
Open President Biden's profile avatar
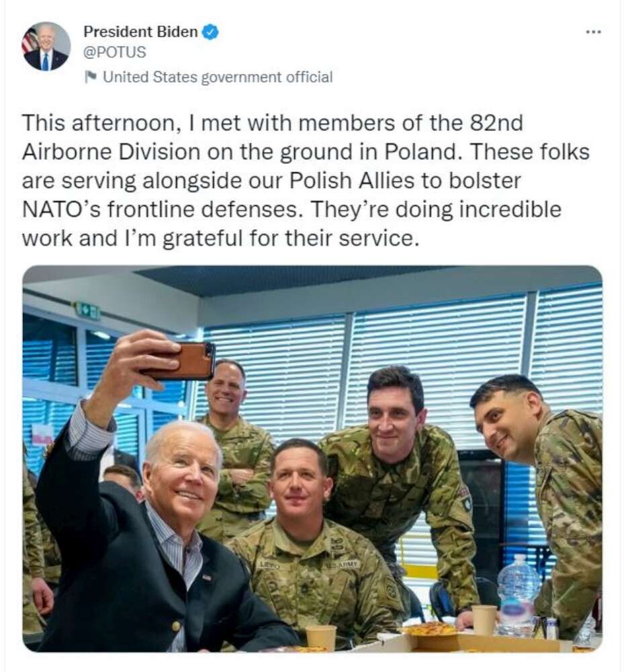(x=46, y=46)
